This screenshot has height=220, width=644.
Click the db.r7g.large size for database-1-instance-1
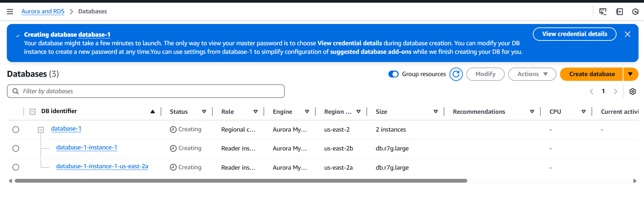point(392,148)
